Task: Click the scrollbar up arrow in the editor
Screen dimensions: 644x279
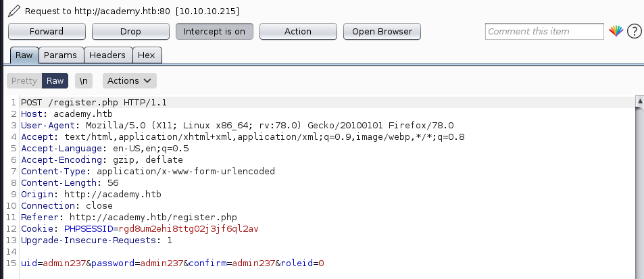Action: pos(639,102)
